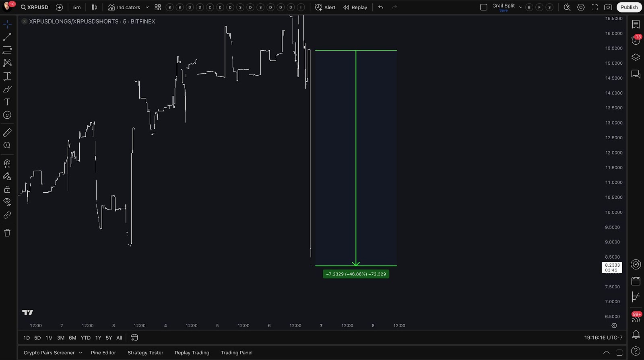Toggle hide all drawings eye icon
This screenshot has width=644, height=360.
pos(7,202)
